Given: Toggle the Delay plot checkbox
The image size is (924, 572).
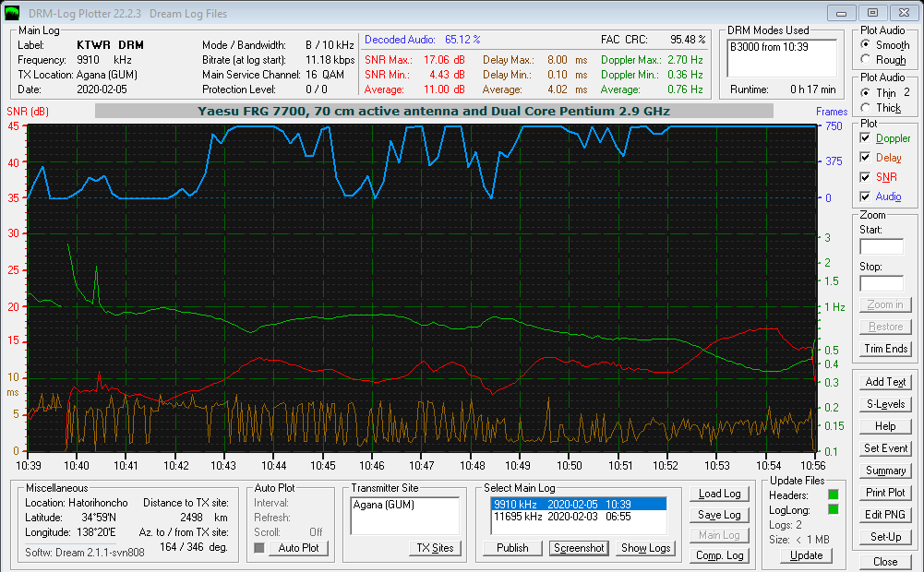Looking at the screenshot, I should coord(865,157).
